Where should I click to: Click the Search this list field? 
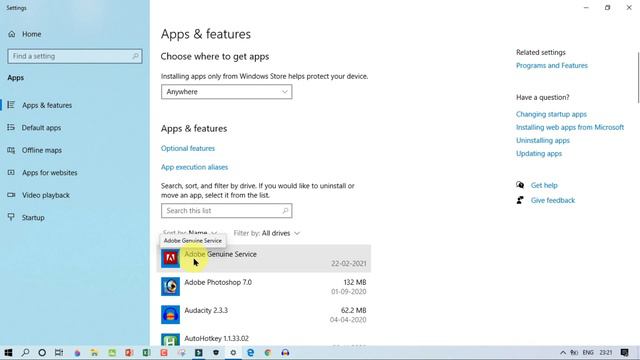227,211
